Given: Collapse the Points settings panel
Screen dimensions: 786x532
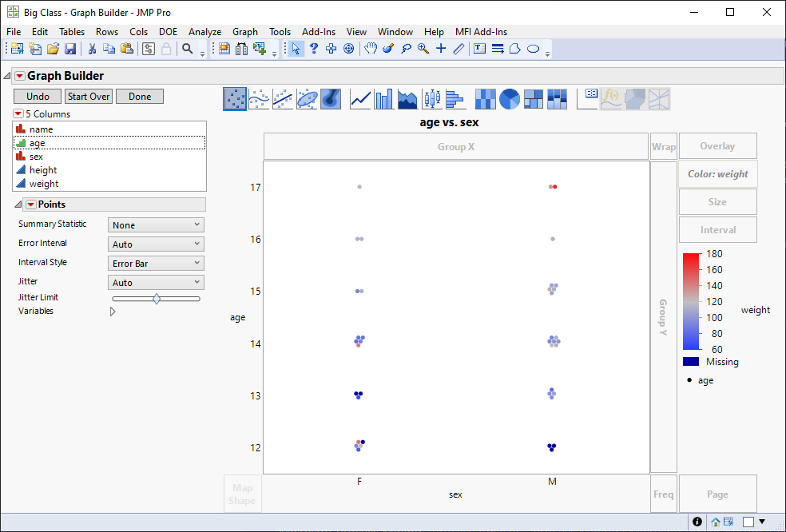Looking at the screenshot, I should coord(18,204).
